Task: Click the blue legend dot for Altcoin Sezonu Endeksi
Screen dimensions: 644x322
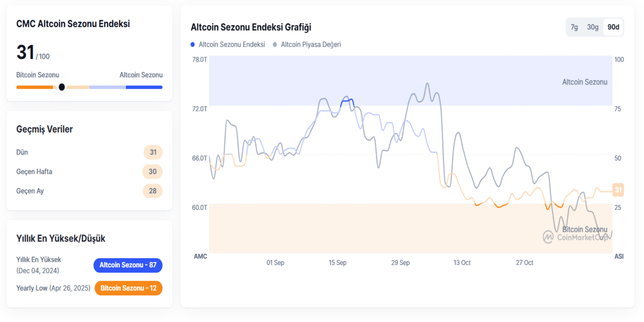Action: tap(193, 44)
